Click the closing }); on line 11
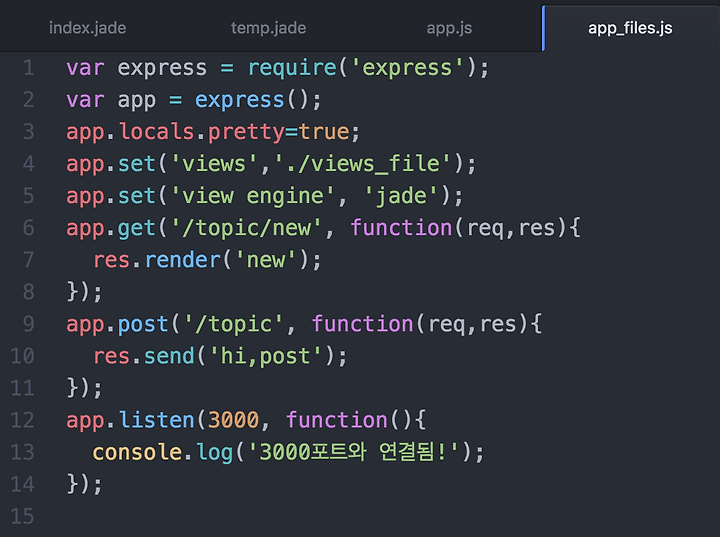Screen dimensions: 720x537 (x=84, y=388)
